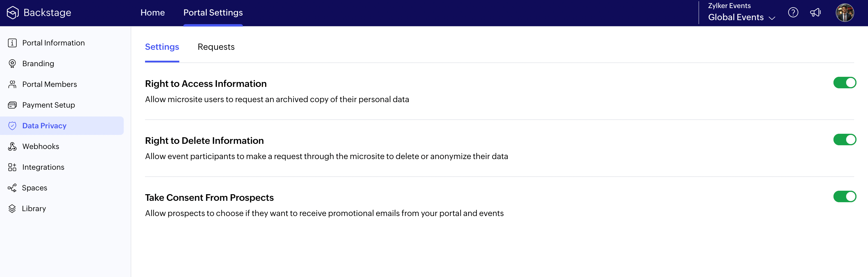Go to Home in top navigation

click(153, 13)
